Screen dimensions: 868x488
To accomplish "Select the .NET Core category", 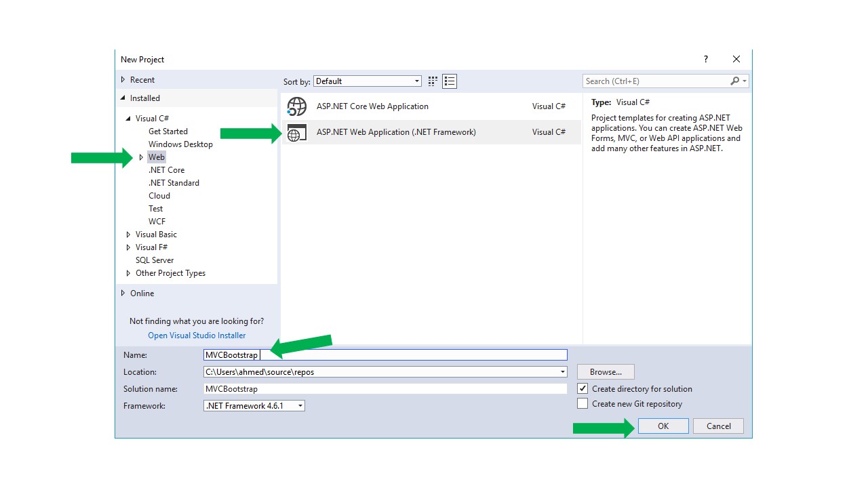I will [166, 170].
